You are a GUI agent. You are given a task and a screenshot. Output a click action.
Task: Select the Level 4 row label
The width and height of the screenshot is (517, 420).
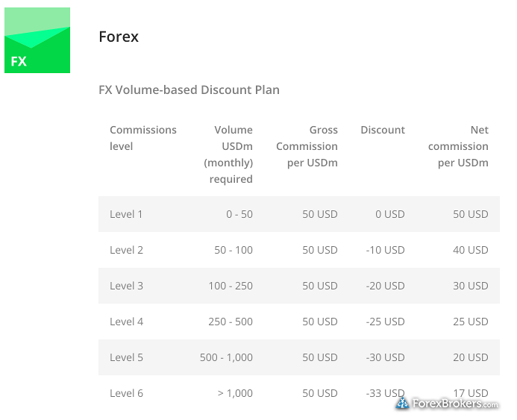tap(126, 322)
